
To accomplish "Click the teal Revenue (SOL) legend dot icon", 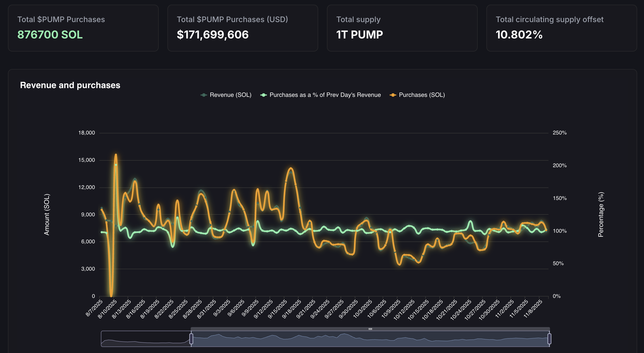I will 203,95.
